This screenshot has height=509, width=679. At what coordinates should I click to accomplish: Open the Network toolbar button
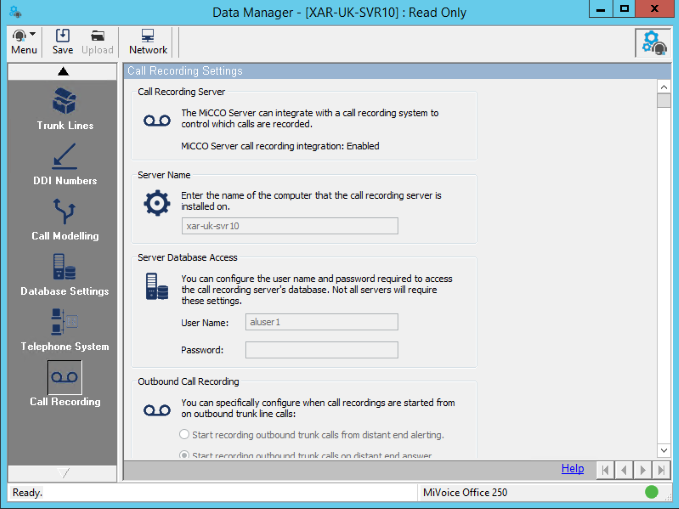tap(148, 41)
